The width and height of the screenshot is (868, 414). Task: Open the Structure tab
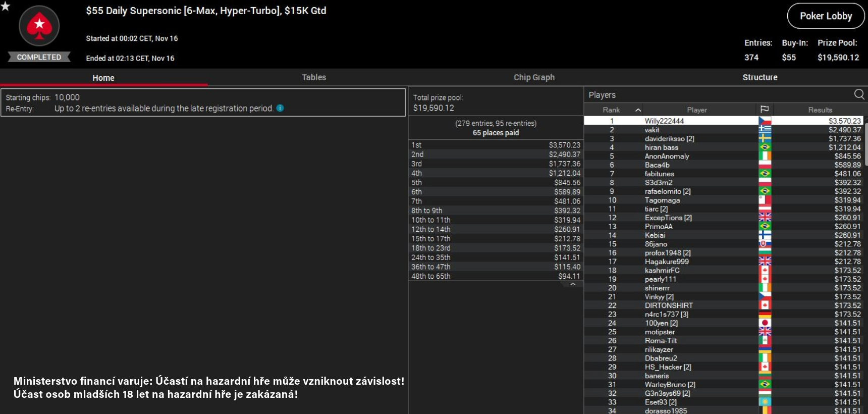click(x=759, y=77)
